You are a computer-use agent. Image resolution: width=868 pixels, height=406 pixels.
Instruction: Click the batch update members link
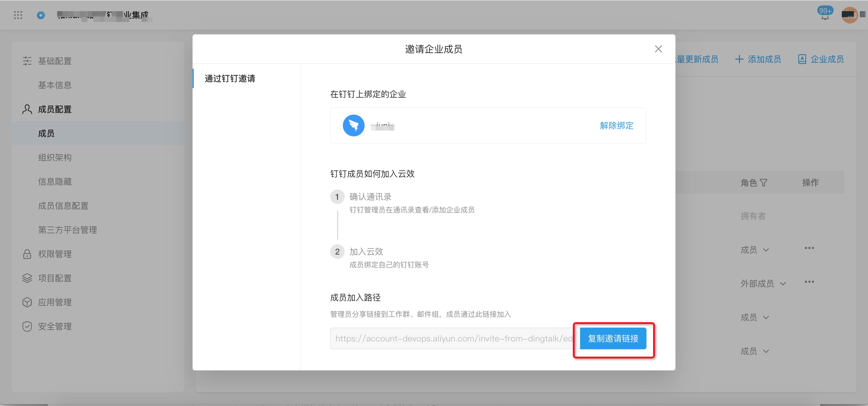(x=697, y=59)
